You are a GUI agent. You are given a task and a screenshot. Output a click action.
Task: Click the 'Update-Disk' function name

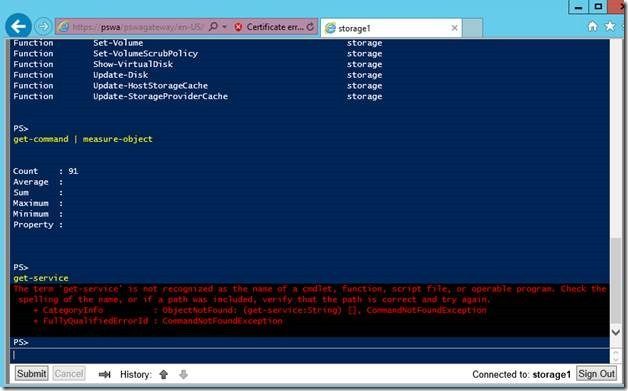click(x=121, y=75)
